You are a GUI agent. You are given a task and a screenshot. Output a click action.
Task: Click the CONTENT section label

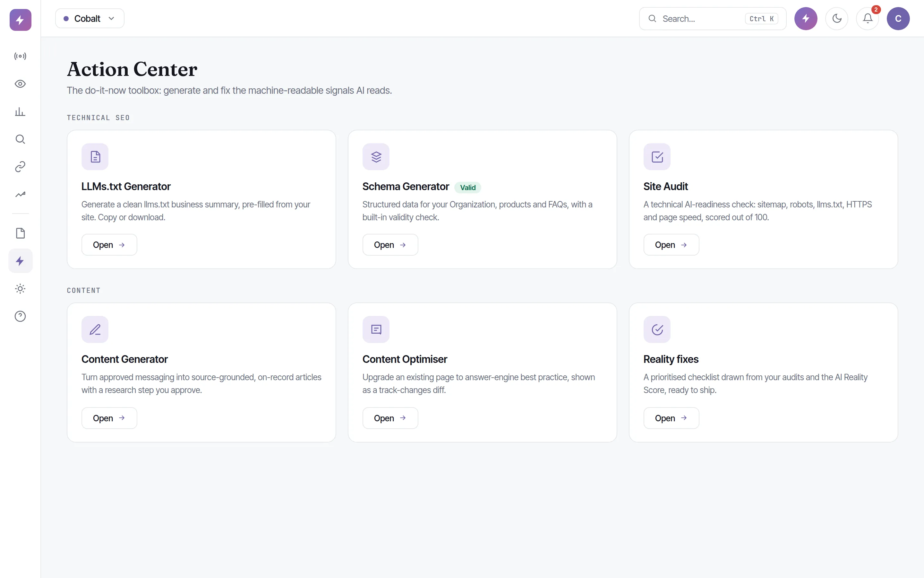click(84, 291)
